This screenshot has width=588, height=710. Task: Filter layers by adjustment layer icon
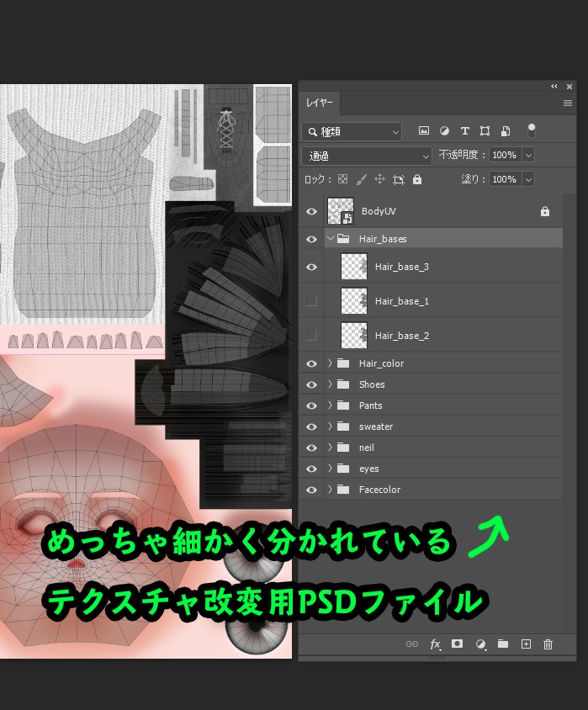444,131
